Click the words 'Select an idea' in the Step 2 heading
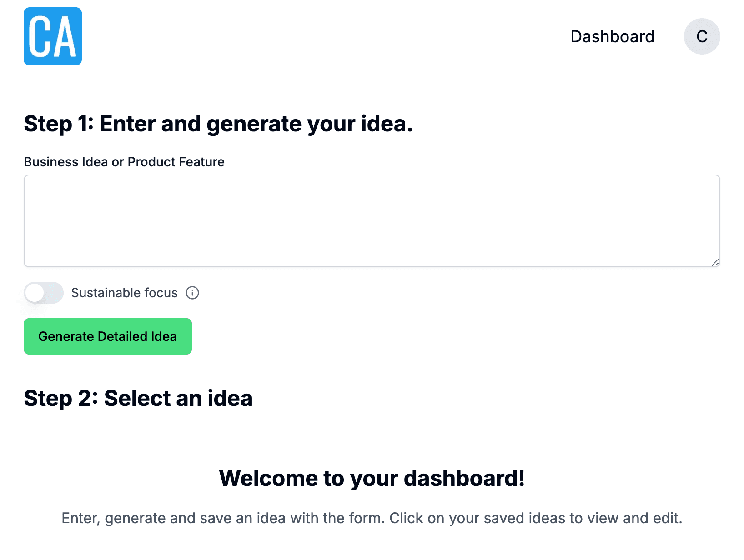This screenshot has width=744, height=560. [x=178, y=398]
